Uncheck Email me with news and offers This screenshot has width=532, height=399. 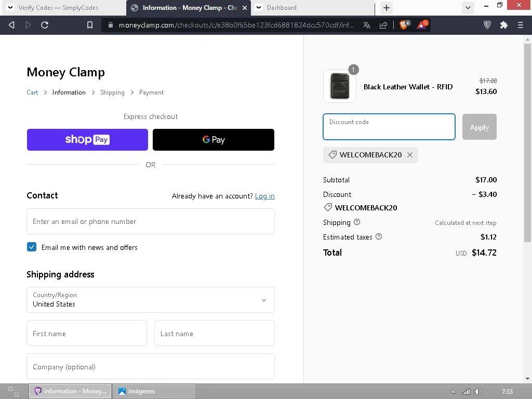pyautogui.click(x=32, y=247)
